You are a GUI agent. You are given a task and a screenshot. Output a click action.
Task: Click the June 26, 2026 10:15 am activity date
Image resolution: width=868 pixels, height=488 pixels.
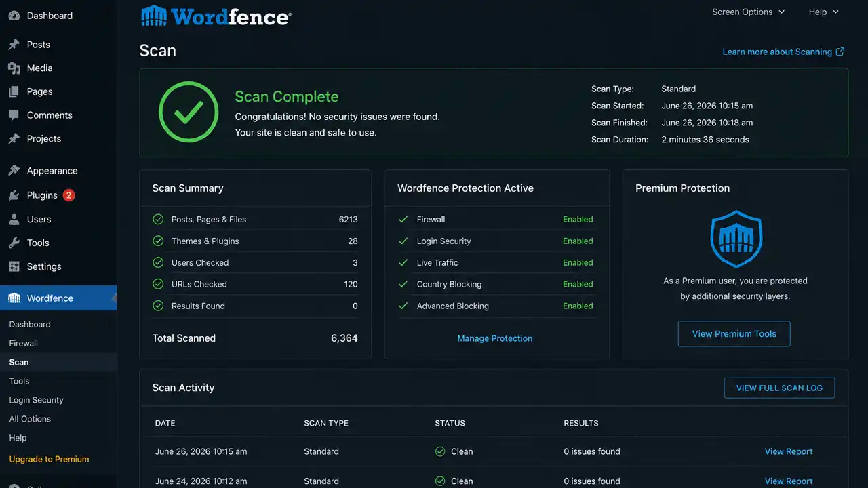tap(201, 451)
